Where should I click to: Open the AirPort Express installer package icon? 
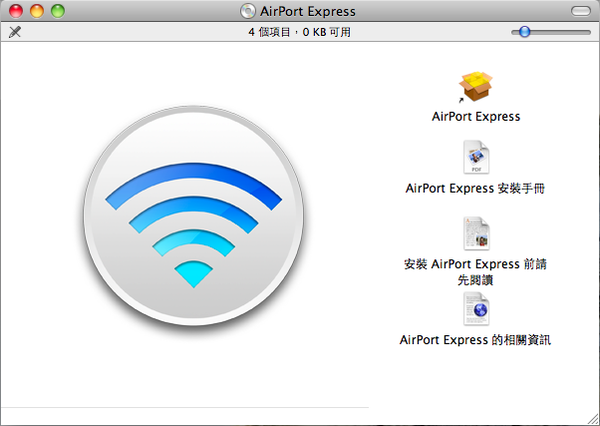click(x=475, y=87)
